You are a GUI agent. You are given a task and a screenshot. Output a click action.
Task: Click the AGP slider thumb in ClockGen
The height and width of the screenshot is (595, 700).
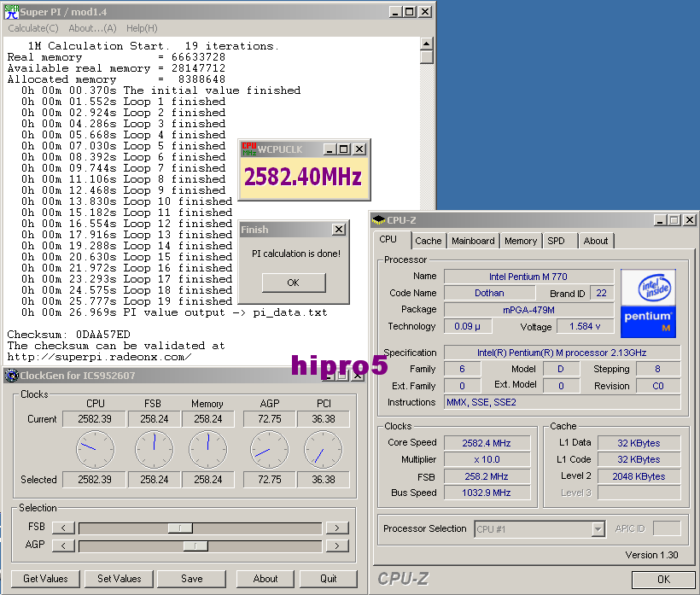tap(195, 545)
